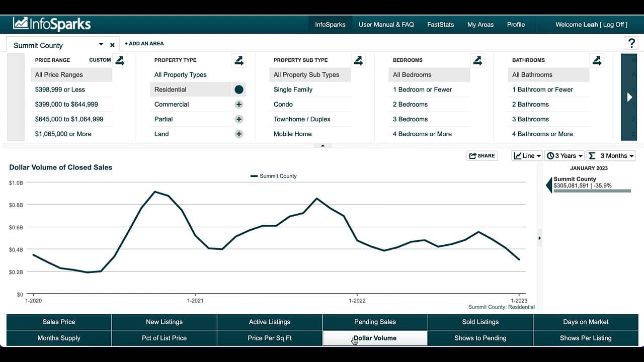644x362 pixels.
Task: Toggle the Residential selected circle
Action: tap(239, 89)
